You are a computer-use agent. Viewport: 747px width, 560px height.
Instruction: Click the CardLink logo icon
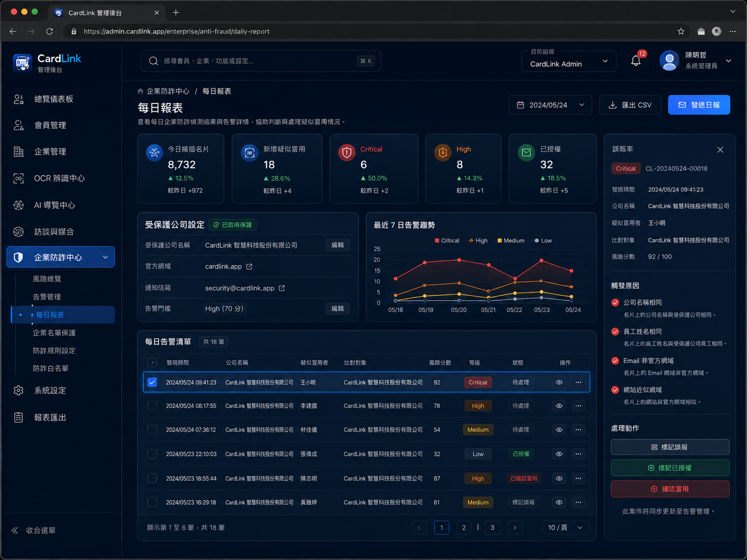[22, 62]
